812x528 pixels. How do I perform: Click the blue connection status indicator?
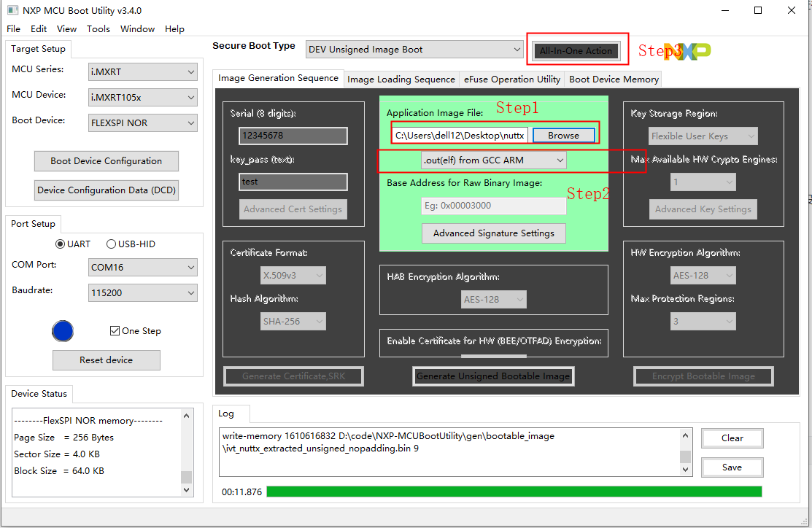(63, 331)
